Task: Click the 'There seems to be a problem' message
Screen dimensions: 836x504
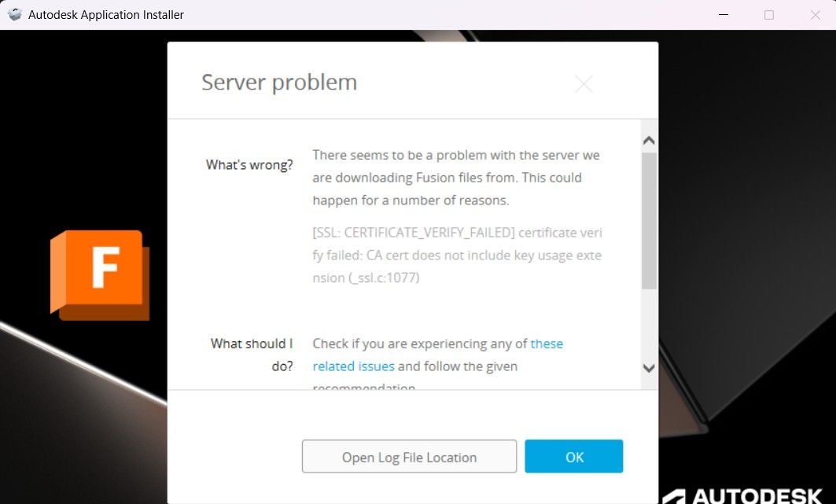Action: coord(456,178)
